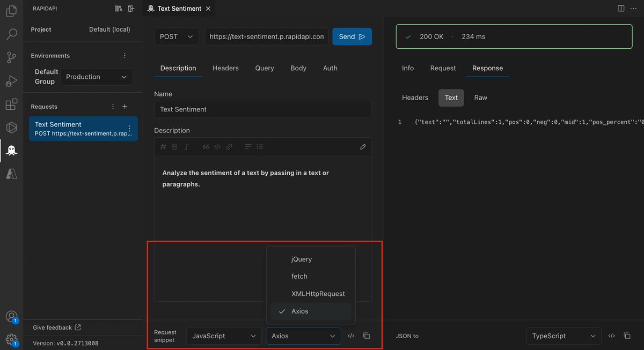
Task: Switch to the Headers tab
Action: pyautogui.click(x=225, y=68)
